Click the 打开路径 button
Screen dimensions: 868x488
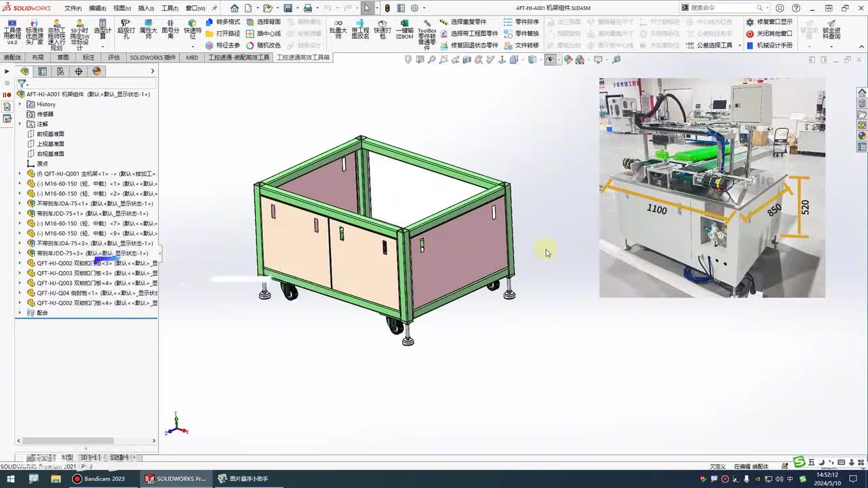click(223, 33)
